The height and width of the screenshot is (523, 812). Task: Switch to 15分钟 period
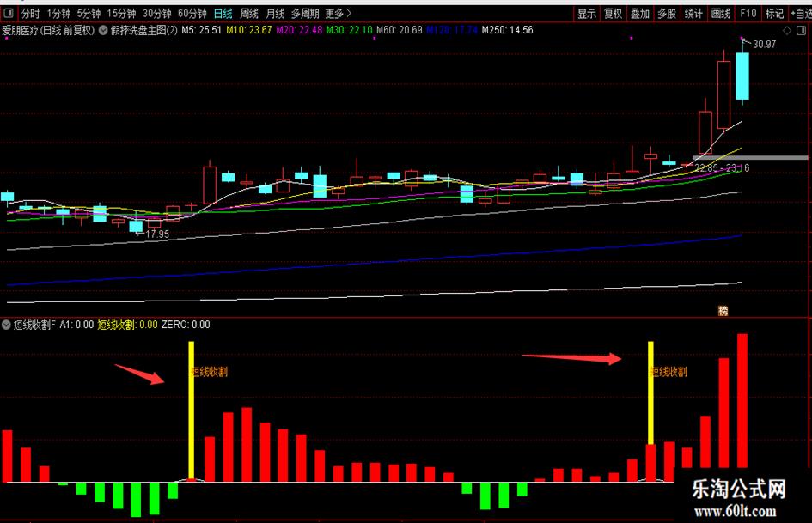pyautogui.click(x=122, y=14)
